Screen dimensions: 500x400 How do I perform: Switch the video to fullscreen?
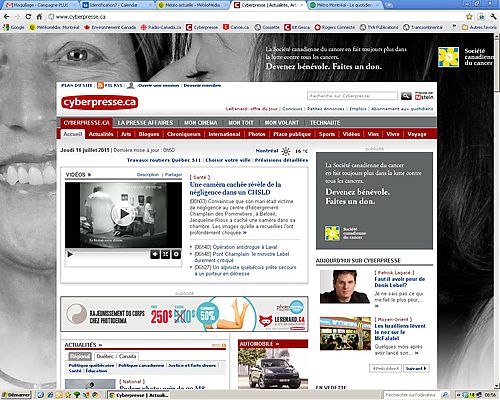(166, 254)
